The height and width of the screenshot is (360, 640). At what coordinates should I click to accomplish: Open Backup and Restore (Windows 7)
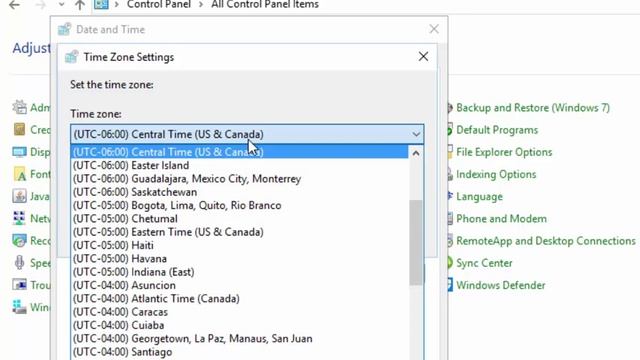(x=533, y=108)
